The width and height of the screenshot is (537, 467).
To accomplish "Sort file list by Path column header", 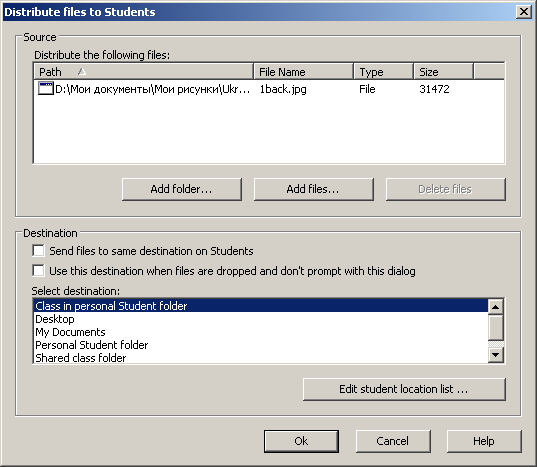I will pos(143,72).
